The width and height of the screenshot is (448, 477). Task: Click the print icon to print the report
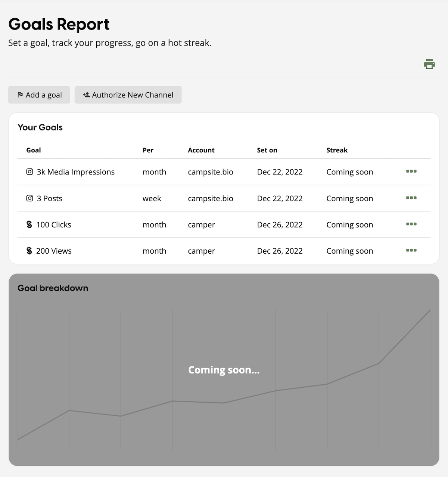(429, 64)
